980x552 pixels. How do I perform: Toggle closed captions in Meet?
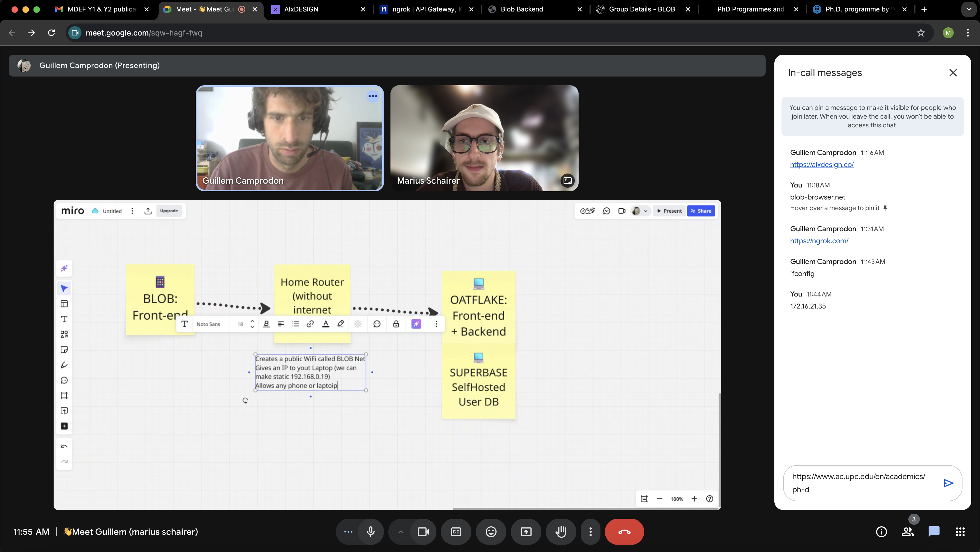click(456, 532)
